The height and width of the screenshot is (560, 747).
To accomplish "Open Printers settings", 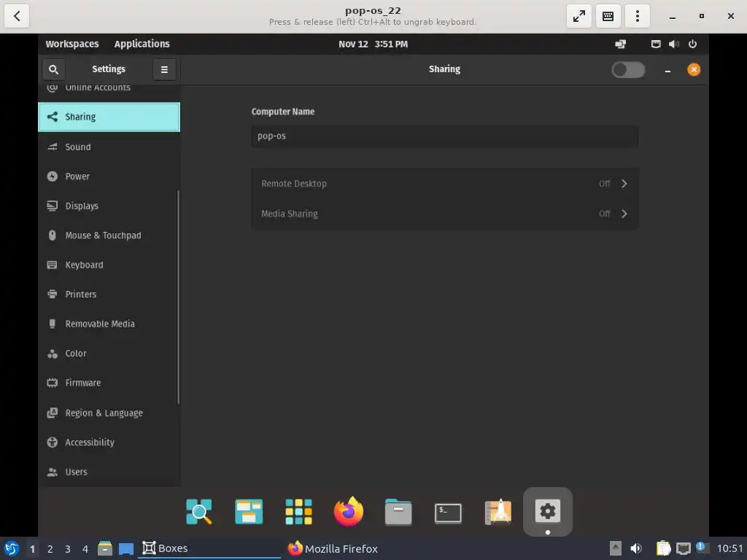I will (109, 295).
